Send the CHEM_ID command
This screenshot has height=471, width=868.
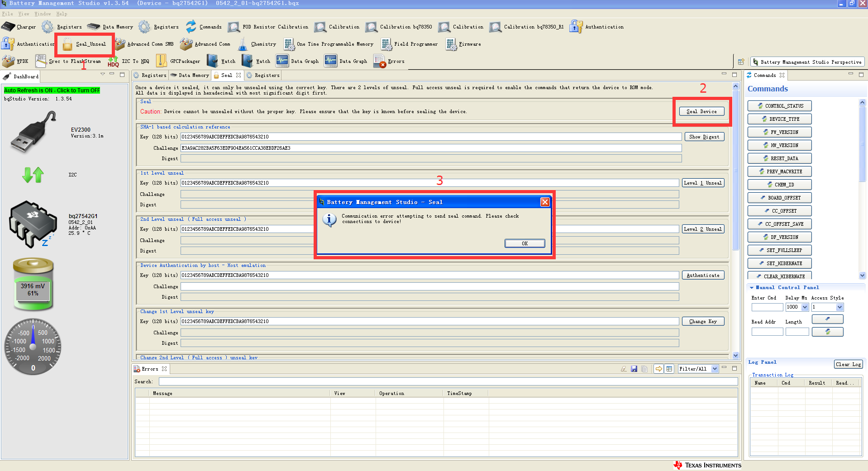point(779,185)
